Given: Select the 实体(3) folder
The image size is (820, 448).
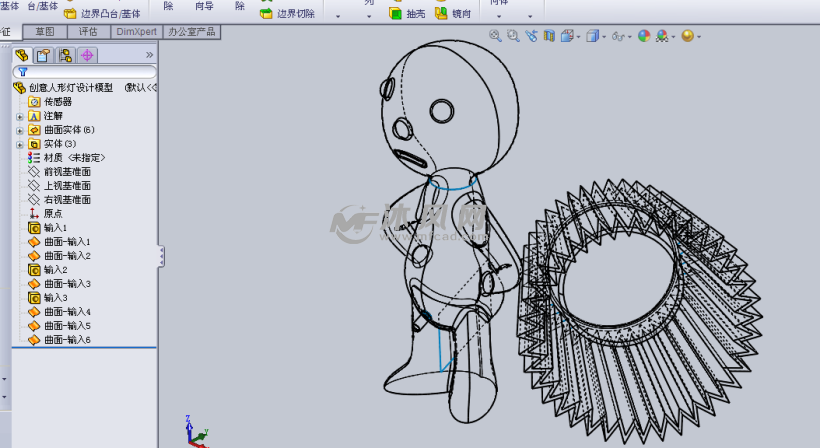Looking at the screenshot, I should tap(60, 144).
